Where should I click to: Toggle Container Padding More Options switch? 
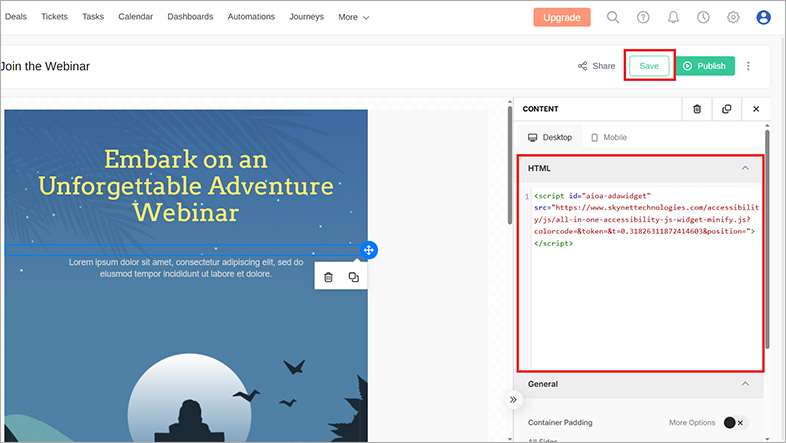point(736,422)
